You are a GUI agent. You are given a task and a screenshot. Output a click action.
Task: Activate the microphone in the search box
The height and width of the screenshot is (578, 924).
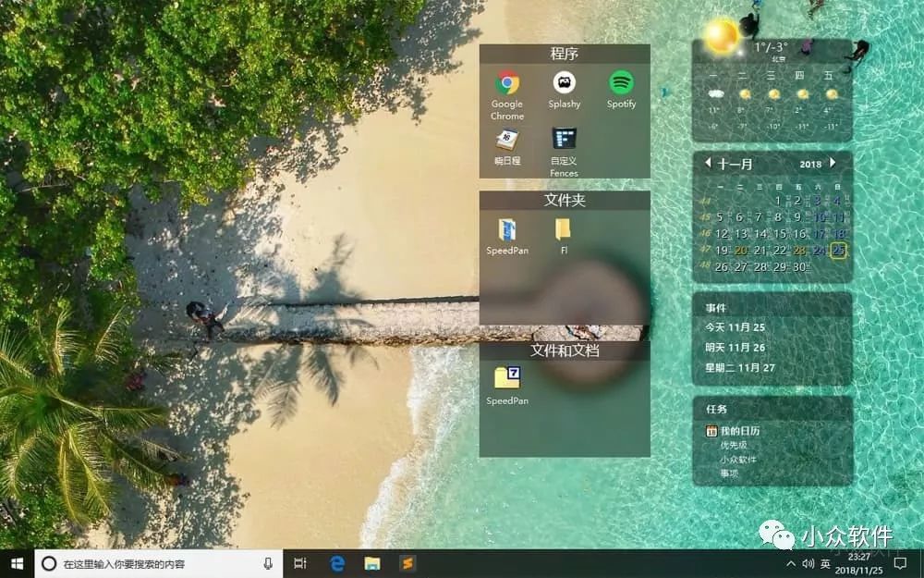(x=268, y=564)
